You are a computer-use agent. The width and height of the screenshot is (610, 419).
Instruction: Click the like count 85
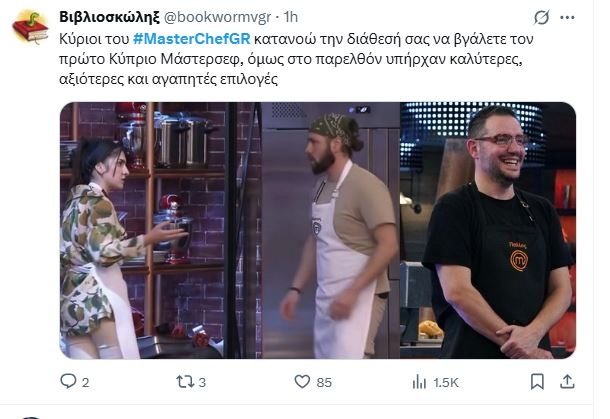[x=324, y=383]
